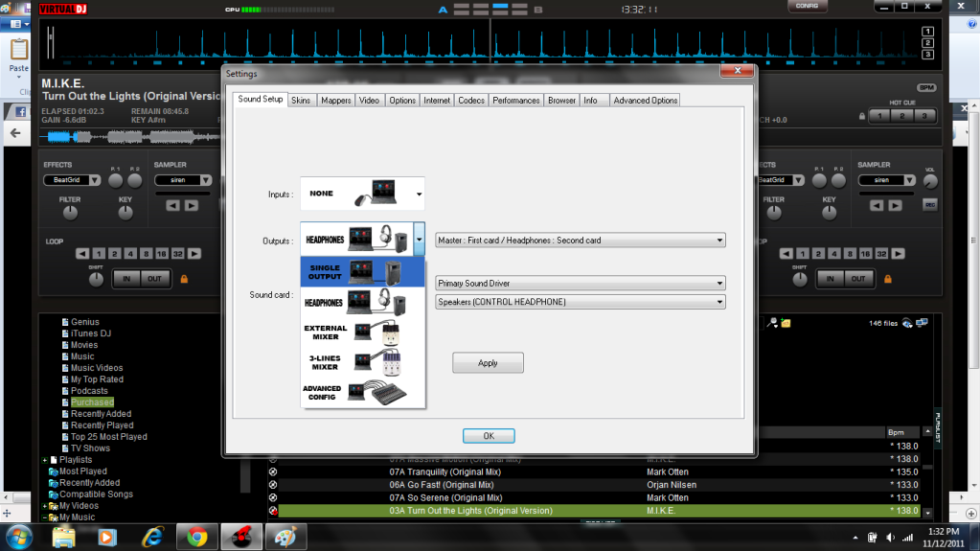Set left deck loop OUT point
The height and width of the screenshot is (551, 980).
[154, 279]
